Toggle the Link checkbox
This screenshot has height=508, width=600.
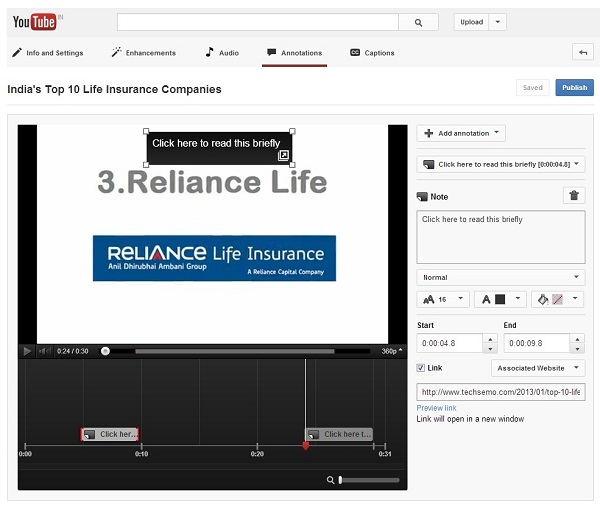tap(421, 368)
